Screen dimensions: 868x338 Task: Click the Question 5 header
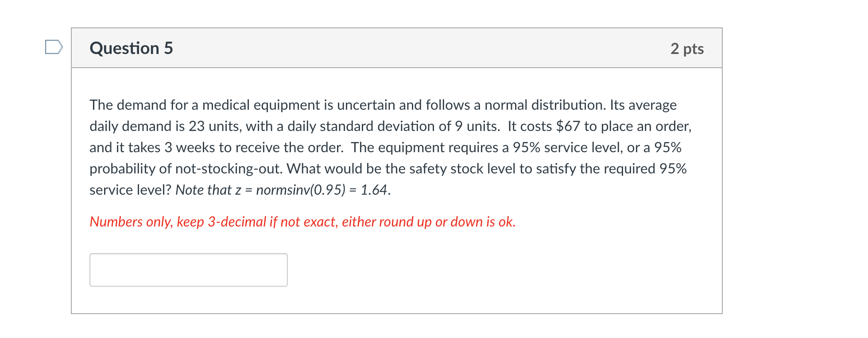point(131,48)
